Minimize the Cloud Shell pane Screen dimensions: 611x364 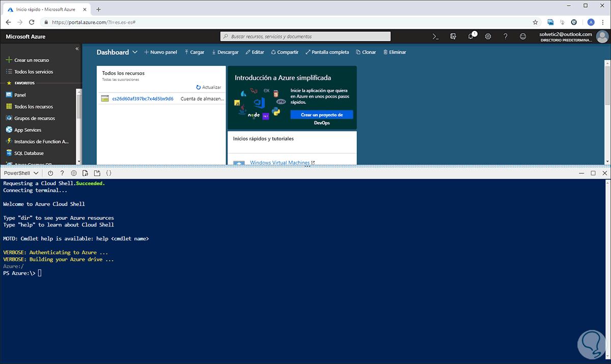pos(581,174)
